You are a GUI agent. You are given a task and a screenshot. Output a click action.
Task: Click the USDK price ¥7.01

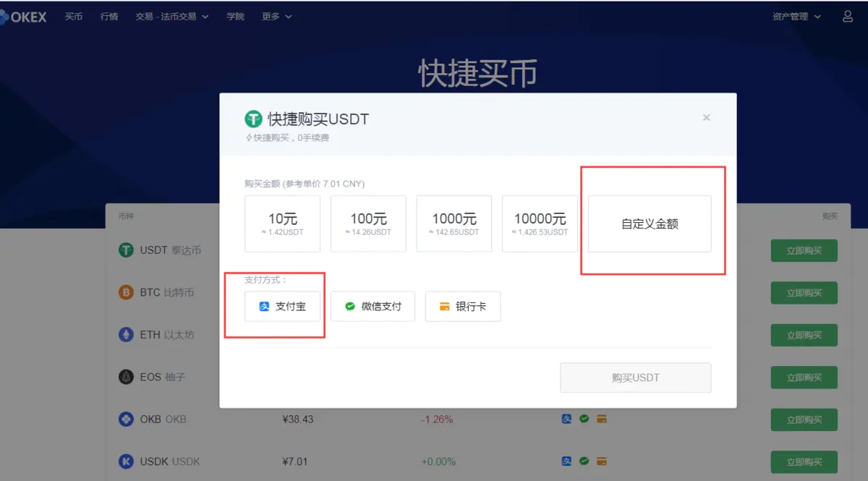coord(295,461)
